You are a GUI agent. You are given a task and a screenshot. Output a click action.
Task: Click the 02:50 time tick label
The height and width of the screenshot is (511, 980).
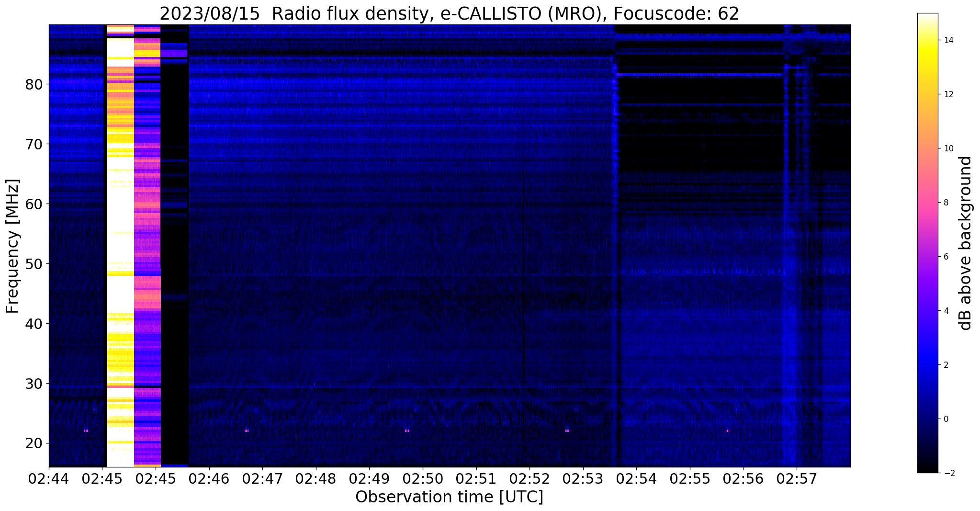pyautogui.click(x=423, y=478)
